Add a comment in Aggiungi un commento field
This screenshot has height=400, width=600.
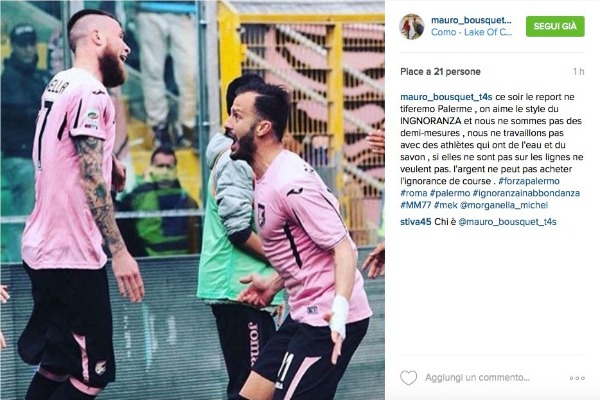tap(477, 378)
